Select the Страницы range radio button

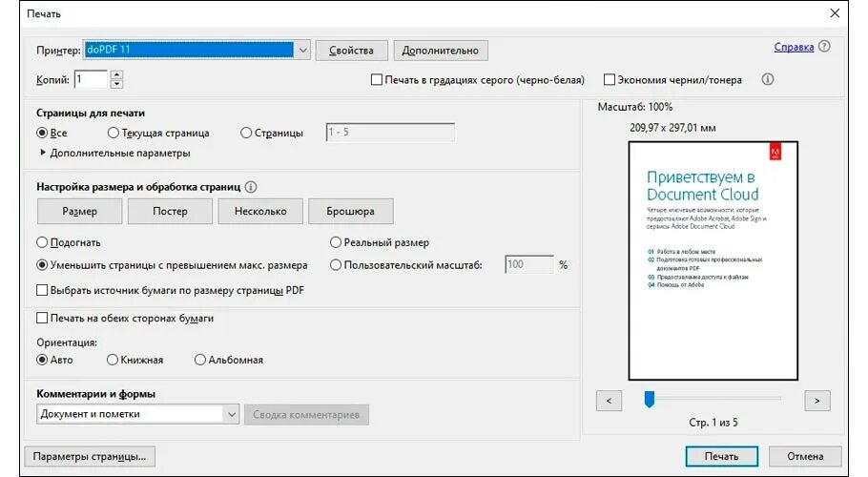246,133
